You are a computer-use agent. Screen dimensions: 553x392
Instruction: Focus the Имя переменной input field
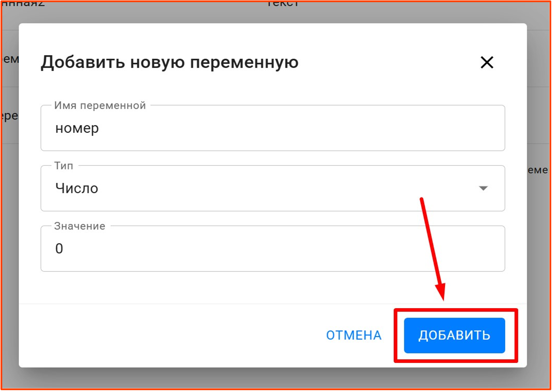(273, 128)
